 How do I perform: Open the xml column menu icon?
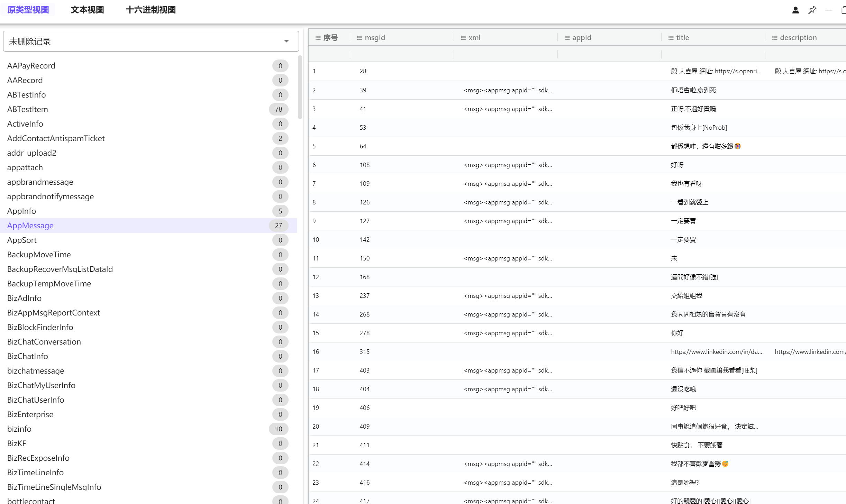coord(463,38)
